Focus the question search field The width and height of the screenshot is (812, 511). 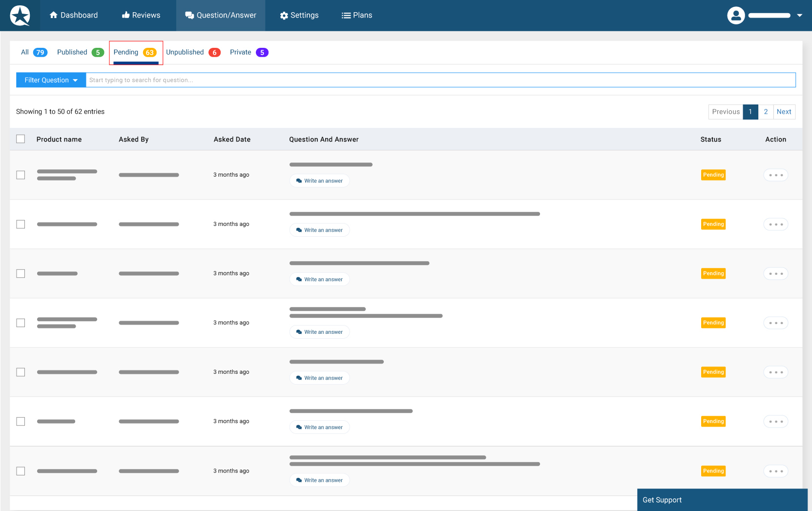point(440,80)
